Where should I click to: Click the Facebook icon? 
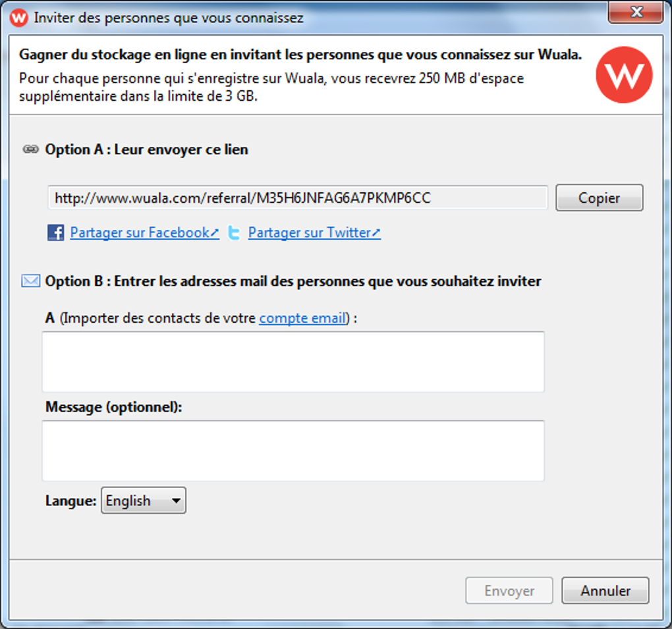[x=55, y=232]
